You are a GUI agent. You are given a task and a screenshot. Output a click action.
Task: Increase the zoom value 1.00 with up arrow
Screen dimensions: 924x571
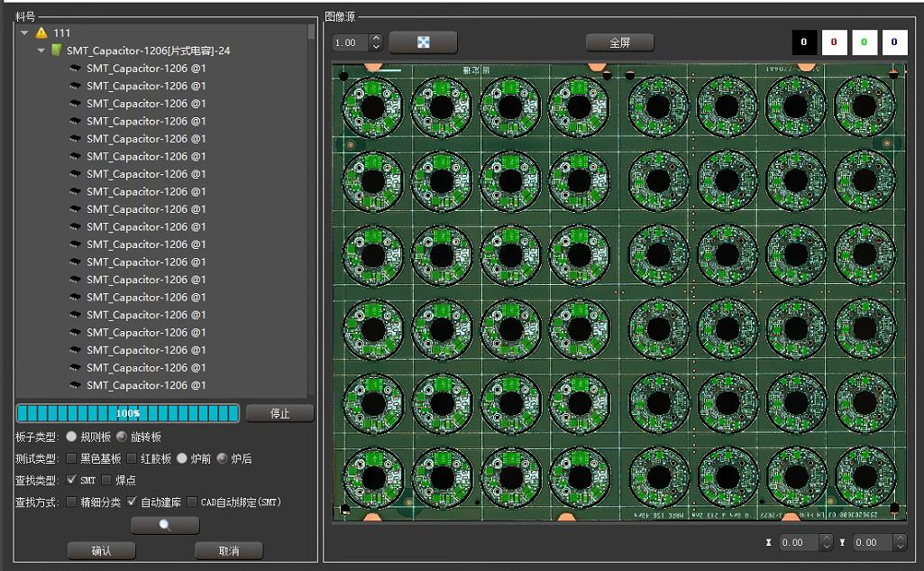(376, 39)
